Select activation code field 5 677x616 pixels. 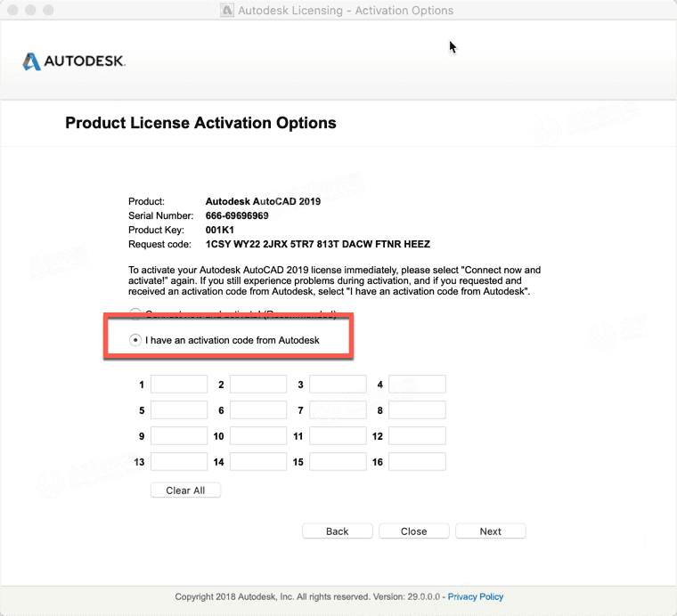[x=179, y=410]
